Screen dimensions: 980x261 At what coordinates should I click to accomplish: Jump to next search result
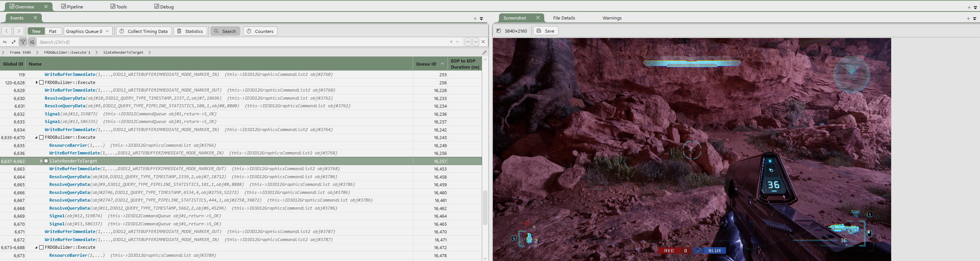(476, 42)
